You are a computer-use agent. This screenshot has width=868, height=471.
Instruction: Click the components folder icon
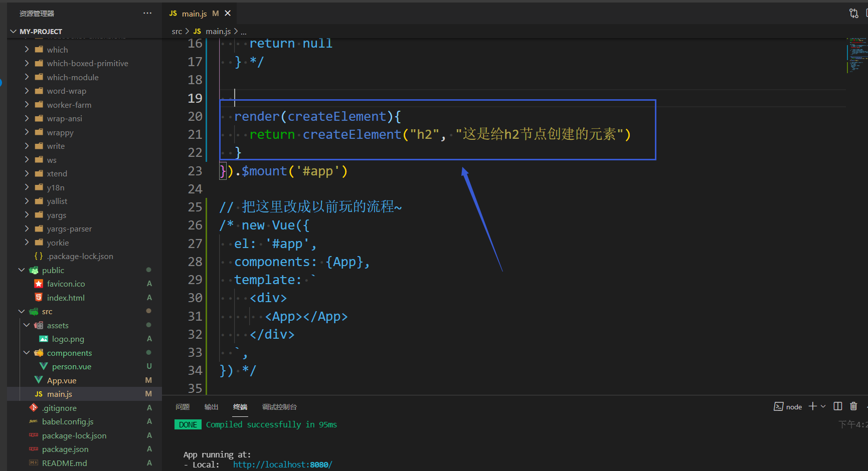click(x=39, y=353)
